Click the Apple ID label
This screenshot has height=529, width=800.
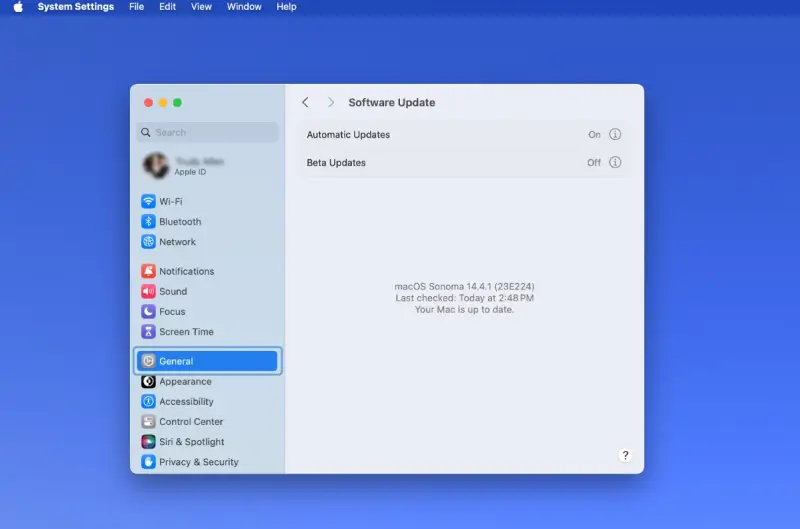[x=190, y=172]
